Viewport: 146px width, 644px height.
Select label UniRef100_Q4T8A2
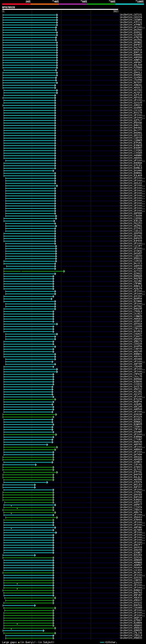[x=131, y=306]
